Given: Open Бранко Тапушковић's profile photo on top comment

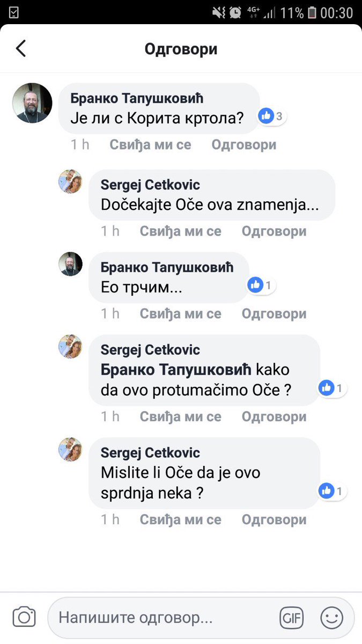Looking at the screenshot, I should 32,103.
